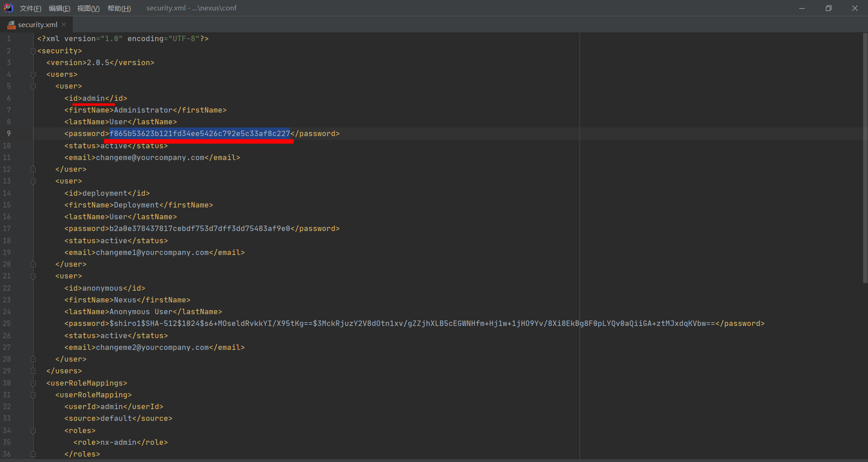Click the $shiro1$SHA-512 password value
Viewport: 868px width, 462px height.
412,323
